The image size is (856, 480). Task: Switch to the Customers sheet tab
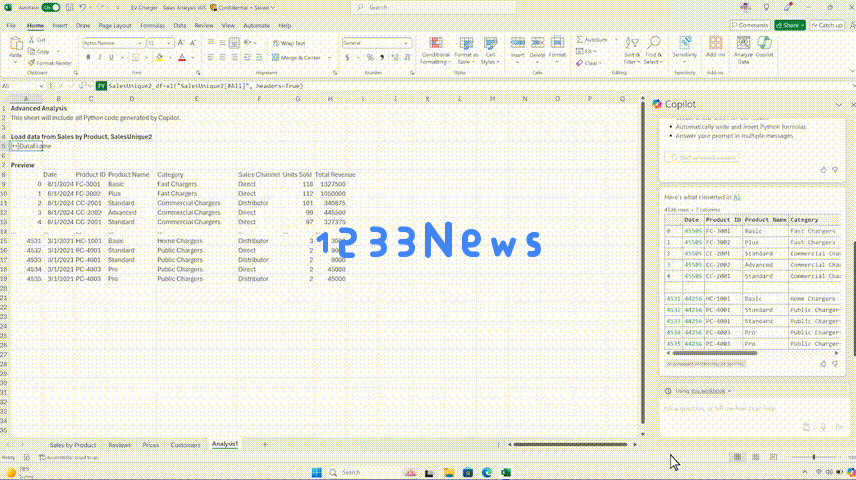point(185,445)
